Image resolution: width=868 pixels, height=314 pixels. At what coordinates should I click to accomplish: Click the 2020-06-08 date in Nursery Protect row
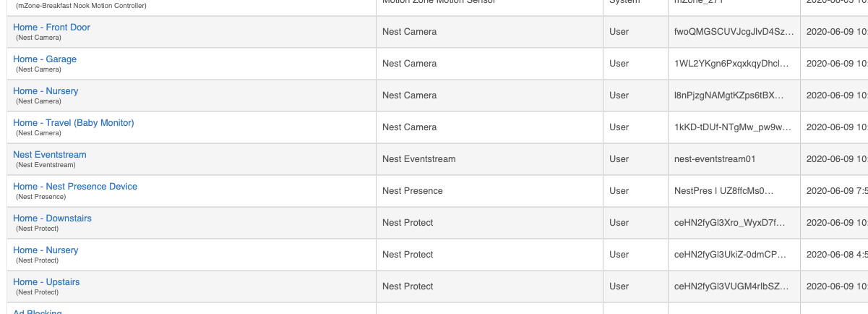(x=836, y=255)
